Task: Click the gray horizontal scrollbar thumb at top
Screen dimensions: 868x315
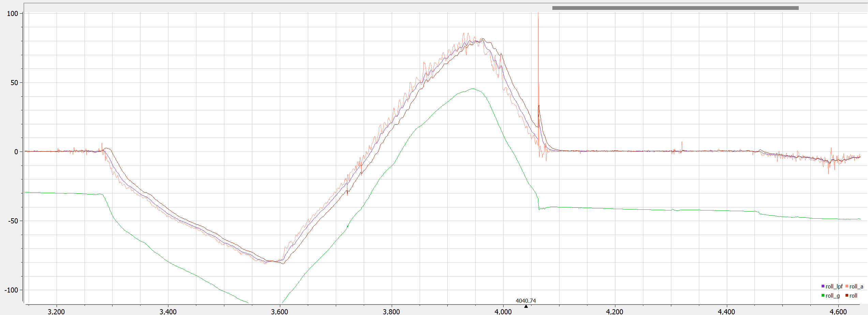Action: coord(675,8)
